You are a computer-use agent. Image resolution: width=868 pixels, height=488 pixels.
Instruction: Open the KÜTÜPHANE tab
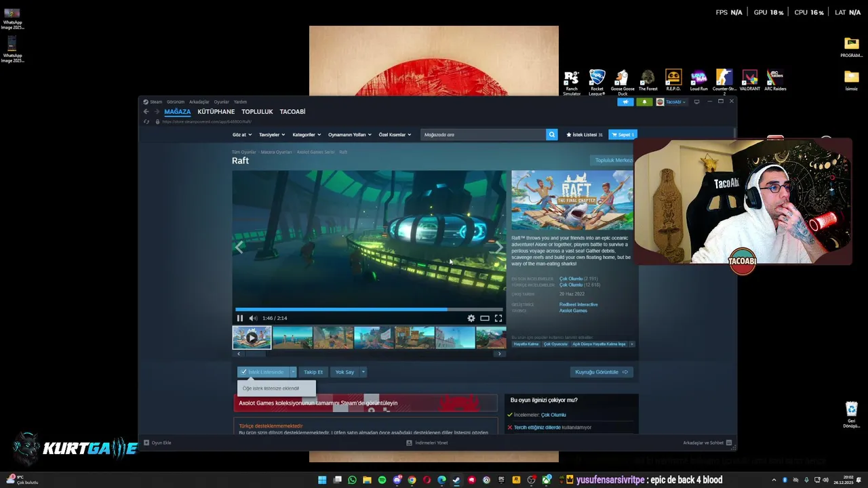tap(216, 111)
